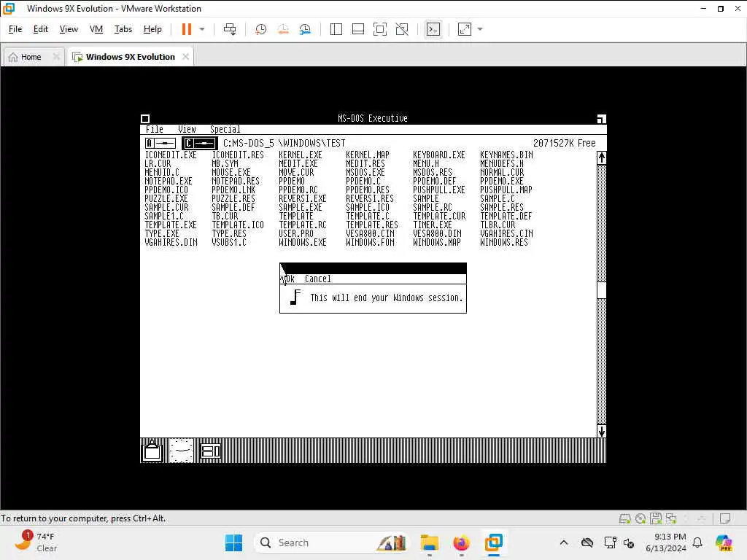Close the Windows 9X Evolution tab
The width and height of the screenshot is (747, 560).
pos(185,57)
